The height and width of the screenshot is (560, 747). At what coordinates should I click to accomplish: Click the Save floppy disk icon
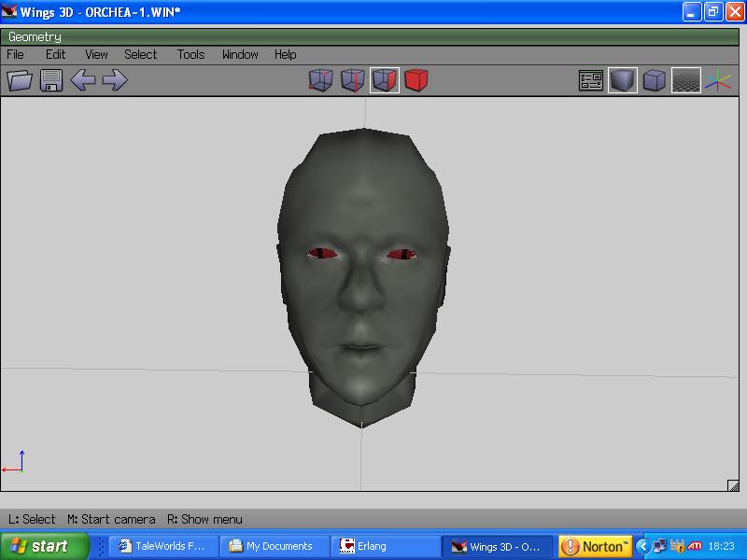point(50,80)
